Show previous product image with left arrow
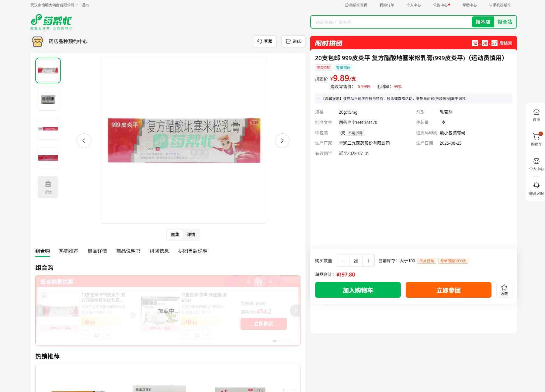The image size is (545, 392). click(84, 141)
